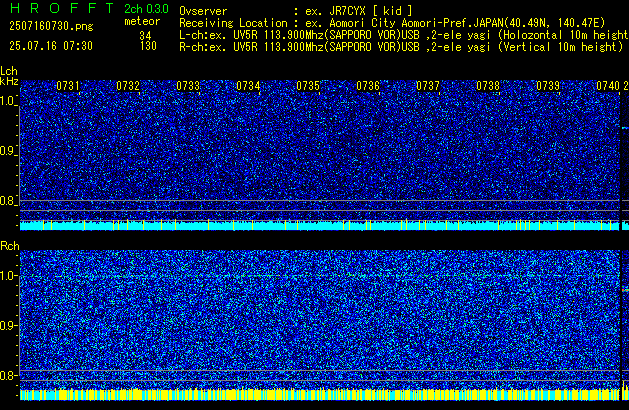Click the Rch yellow power level bar
The image size is (629, 410).
point(320,395)
